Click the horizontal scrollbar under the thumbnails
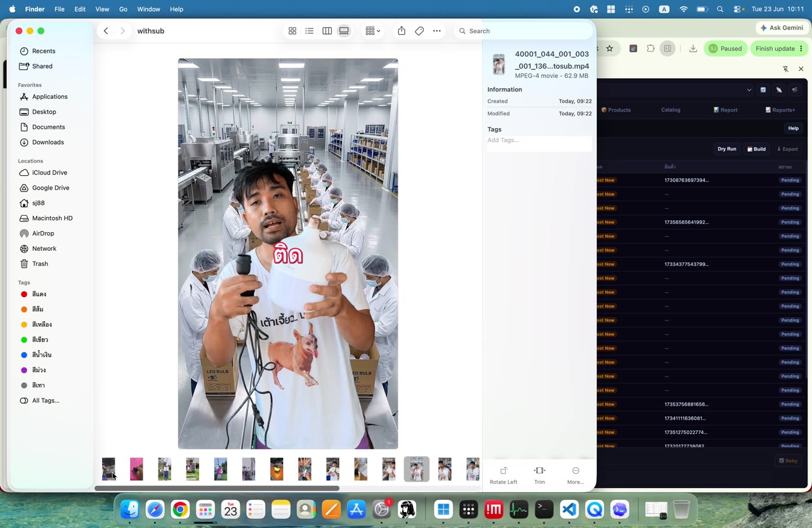 tap(217, 488)
